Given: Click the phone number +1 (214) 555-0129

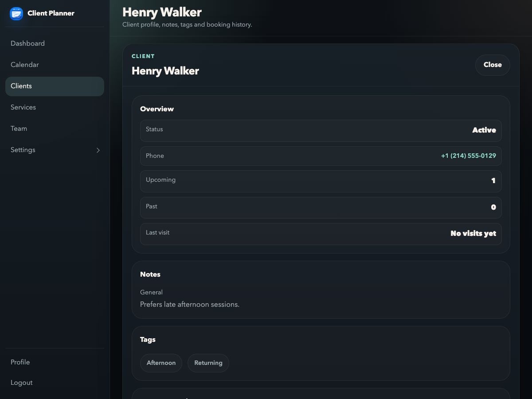Looking at the screenshot, I should tap(468, 156).
